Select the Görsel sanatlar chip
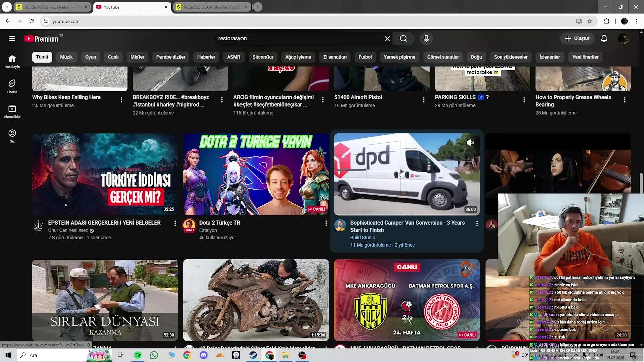The width and height of the screenshot is (644, 362). pos(443,57)
